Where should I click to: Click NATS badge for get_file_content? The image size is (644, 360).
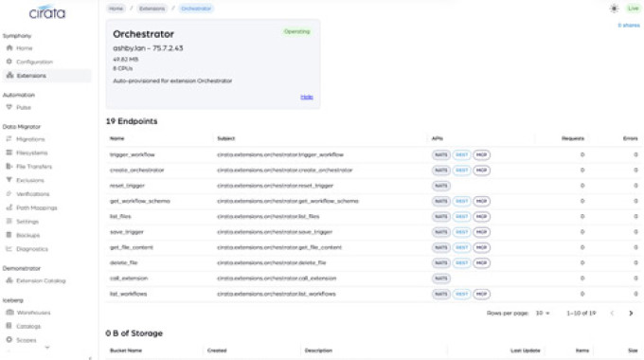pos(441,247)
